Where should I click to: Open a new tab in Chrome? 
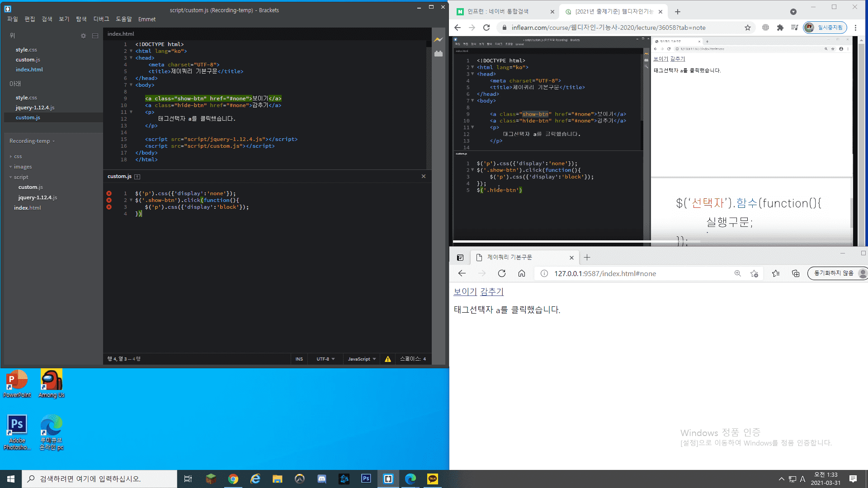pyautogui.click(x=678, y=12)
